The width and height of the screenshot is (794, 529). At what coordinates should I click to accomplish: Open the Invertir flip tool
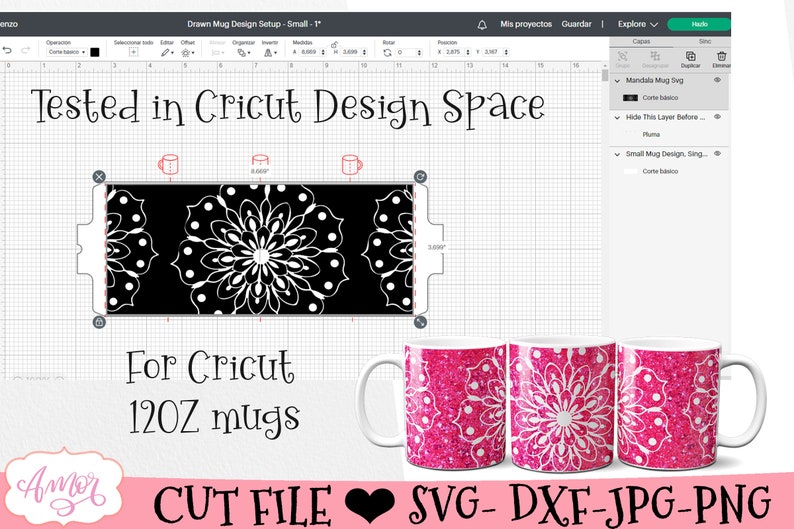click(270, 52)
